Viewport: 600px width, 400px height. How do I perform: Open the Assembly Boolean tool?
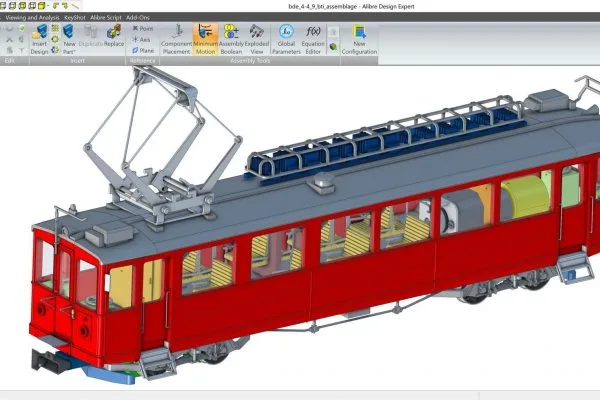point(231,39)
